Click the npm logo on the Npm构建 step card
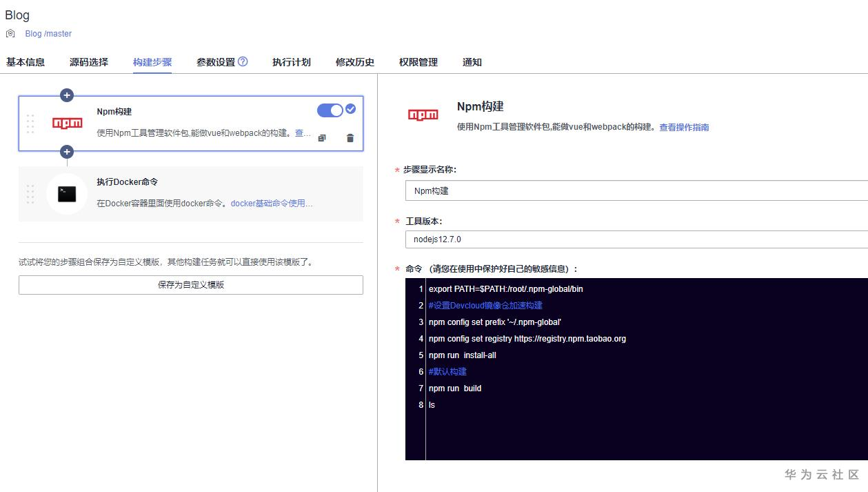The height and width of the screenshot is (492, 868). (x=66, y=124)
